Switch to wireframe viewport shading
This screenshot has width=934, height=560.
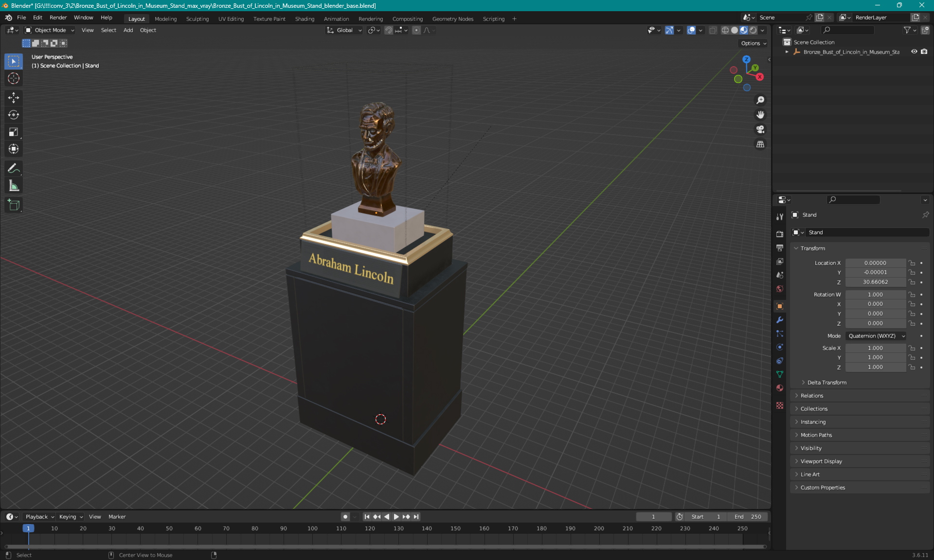[x=725, y=30]
